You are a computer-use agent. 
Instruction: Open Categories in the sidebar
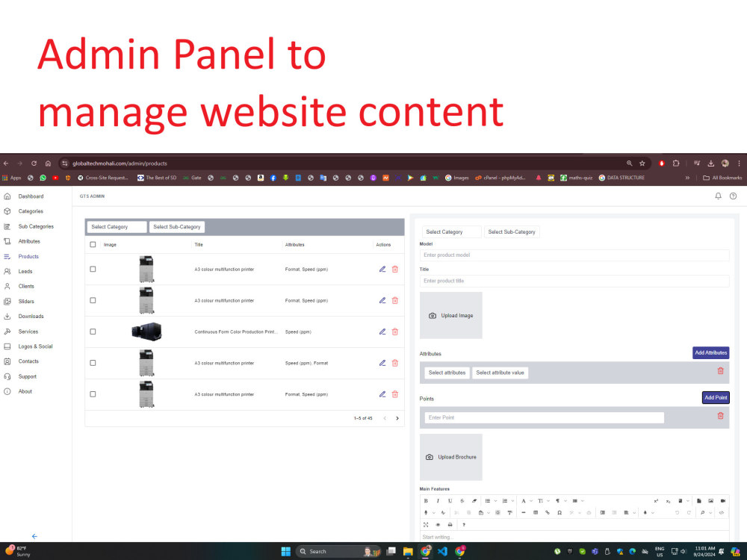tap(31, 211)
